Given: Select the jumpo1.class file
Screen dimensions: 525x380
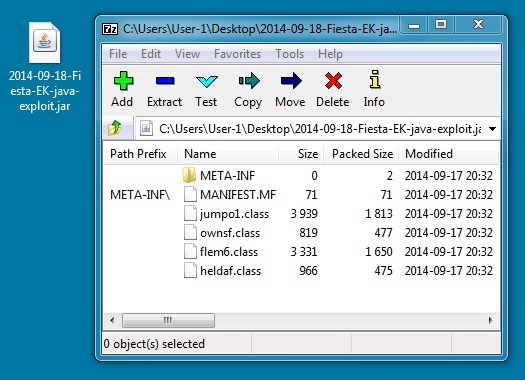Looking at the screenshot, I should coord(234,214).
